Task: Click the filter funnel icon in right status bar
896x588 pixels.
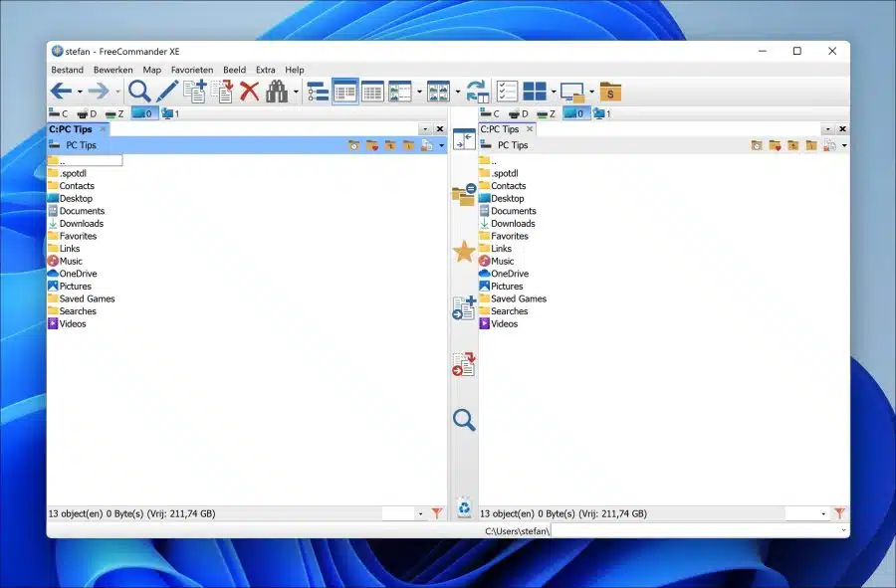Action: point(839,513)
